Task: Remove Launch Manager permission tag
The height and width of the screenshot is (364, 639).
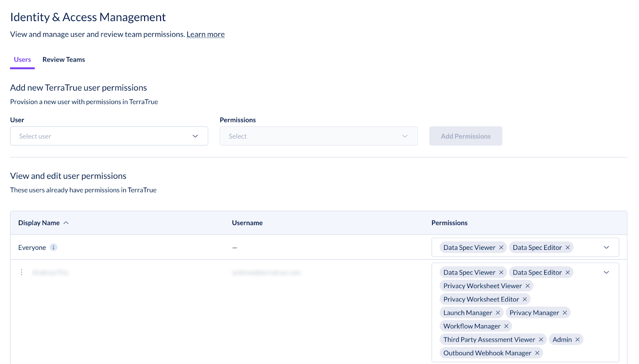Action: (x=498, y=313)
